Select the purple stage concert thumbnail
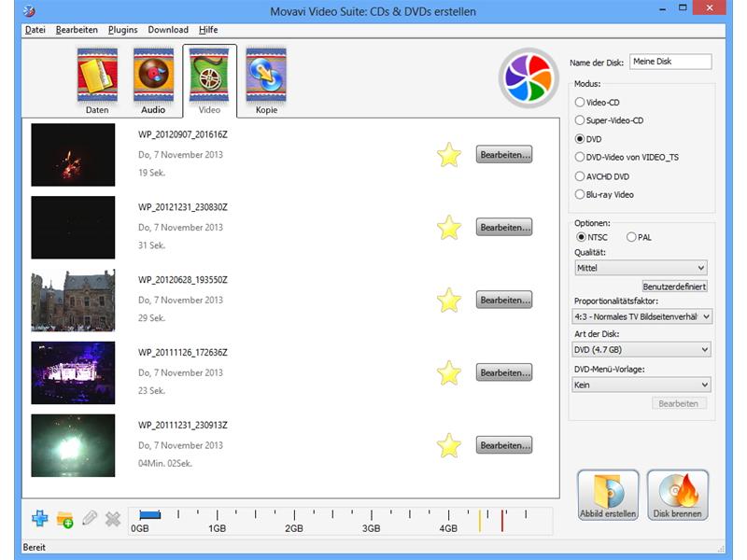This screenshot has width=747, height=560. coord(73,372)
